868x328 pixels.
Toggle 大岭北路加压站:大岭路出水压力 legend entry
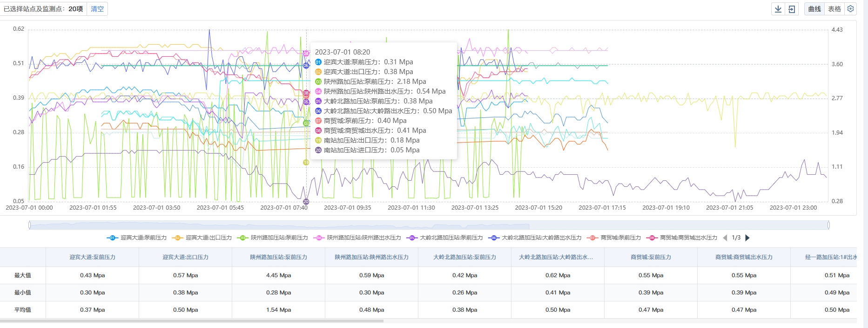pyautogui.click(x=535, y=238)
